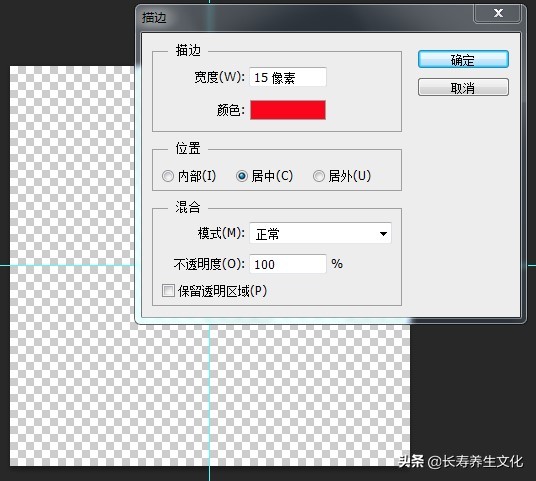Open the 模式 blend mode dropdown
Viewport: 536px width, 481px height.
pos(320,233)
